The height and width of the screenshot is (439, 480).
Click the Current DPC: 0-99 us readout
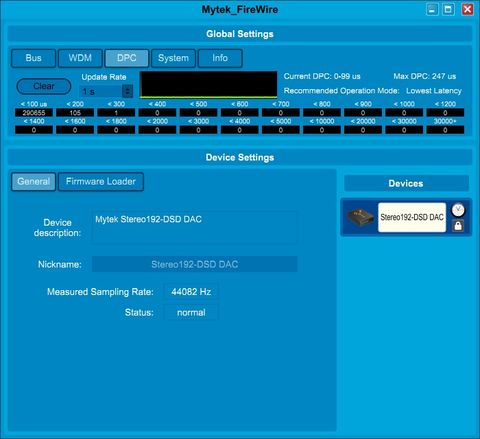[322, 76]
